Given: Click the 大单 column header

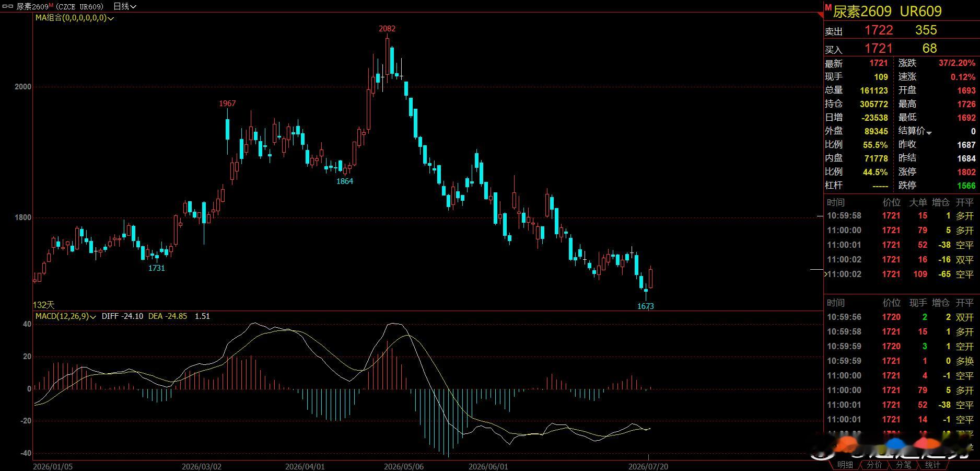Looking at the screenshot, I should [918, 202].
